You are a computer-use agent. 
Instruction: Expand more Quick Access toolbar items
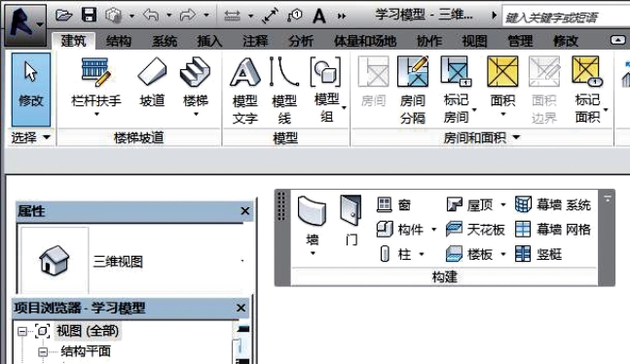pos(342,17)
